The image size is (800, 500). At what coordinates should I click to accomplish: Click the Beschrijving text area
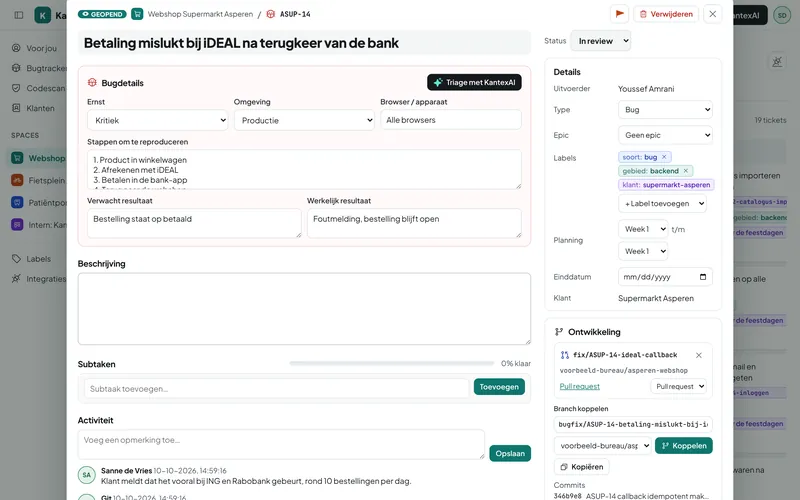[x=304, y=309]
